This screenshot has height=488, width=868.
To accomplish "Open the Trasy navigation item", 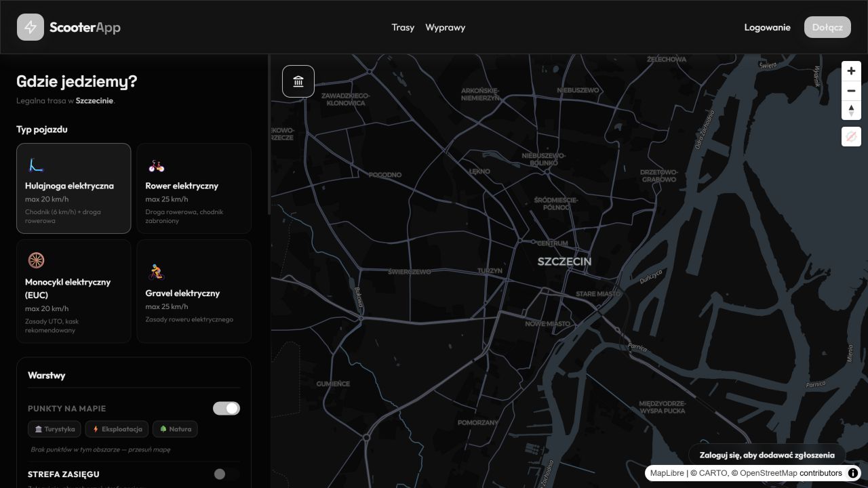I will click(403, 27).
